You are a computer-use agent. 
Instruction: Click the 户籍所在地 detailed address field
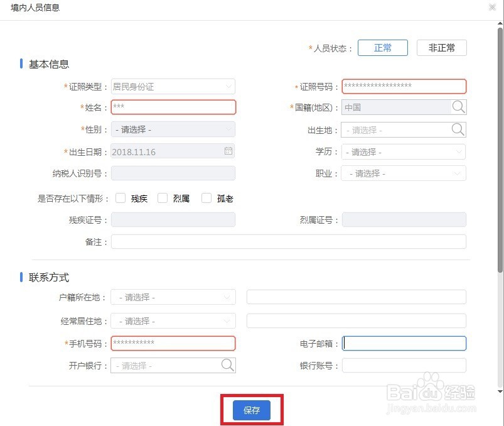click(x=356, y=297)
